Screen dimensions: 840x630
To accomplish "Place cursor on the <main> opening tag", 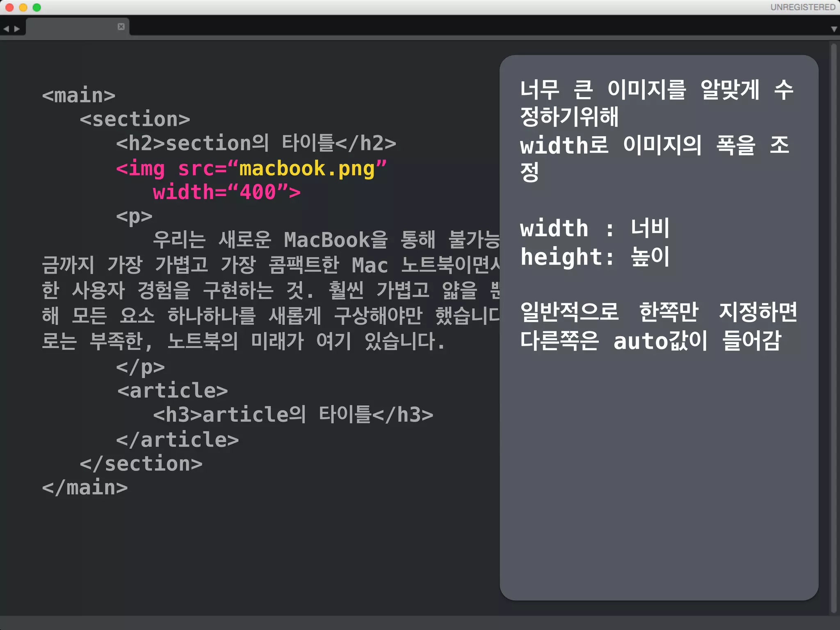I will click(x=79, y=95).
